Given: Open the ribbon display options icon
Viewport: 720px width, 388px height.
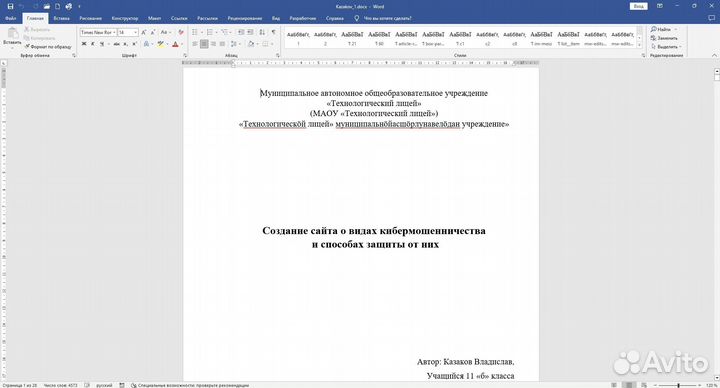Looking at the screenshot, I should coord(660,6).
